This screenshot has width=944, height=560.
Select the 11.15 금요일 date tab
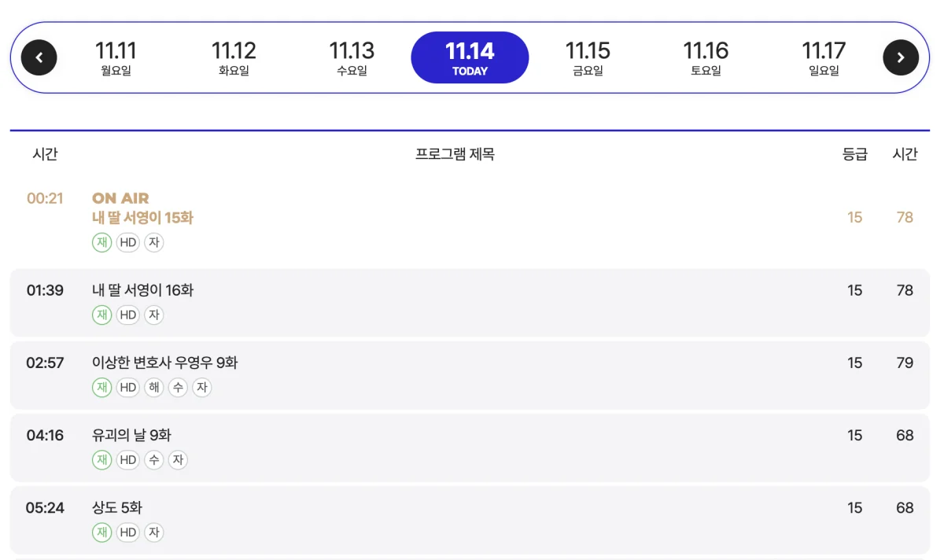(588, 57)
